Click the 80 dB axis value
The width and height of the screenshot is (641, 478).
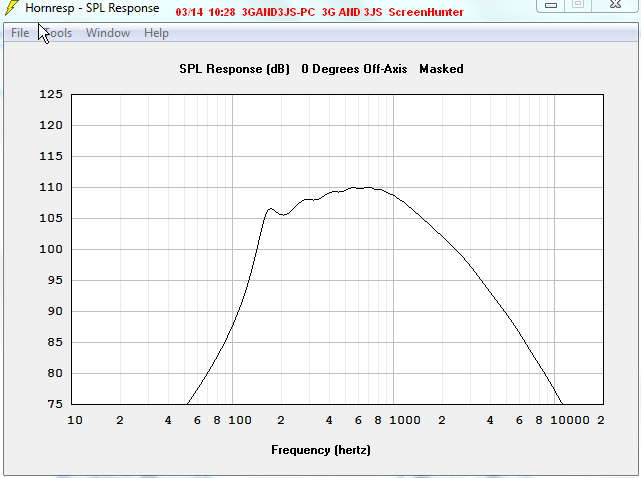(55, 373)
